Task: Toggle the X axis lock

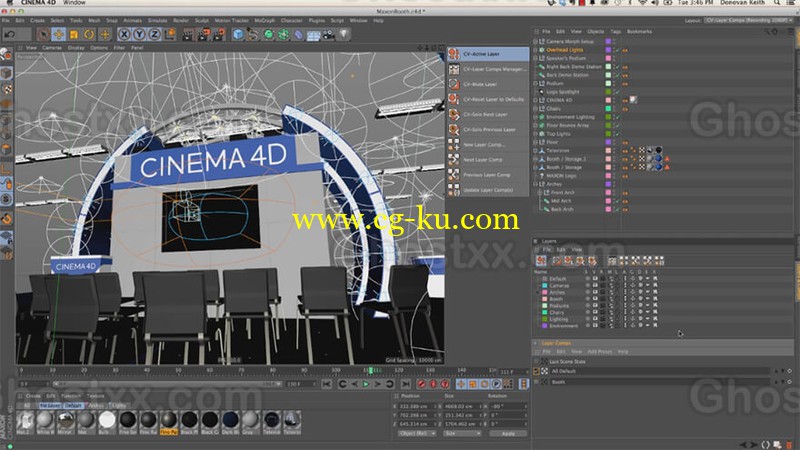Action: pos(124,34)
